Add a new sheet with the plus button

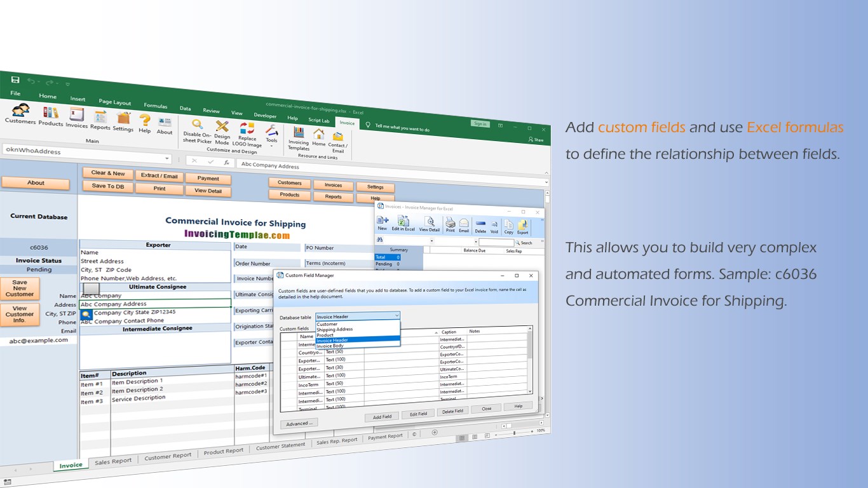pos(435,433)
